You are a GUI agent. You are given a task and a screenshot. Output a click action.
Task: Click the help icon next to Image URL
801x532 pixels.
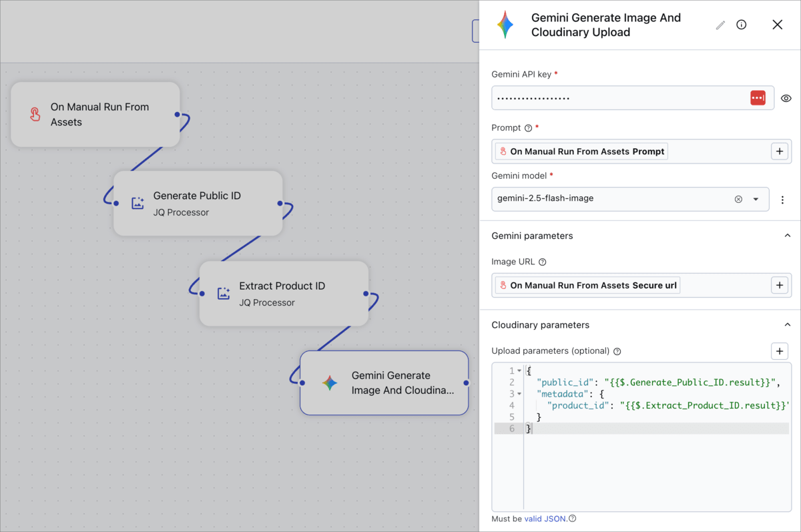(542, 262)
